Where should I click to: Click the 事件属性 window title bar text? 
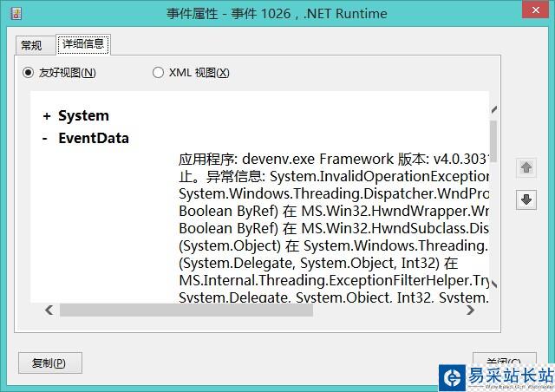pyautogui.click(x=277, y=13)
